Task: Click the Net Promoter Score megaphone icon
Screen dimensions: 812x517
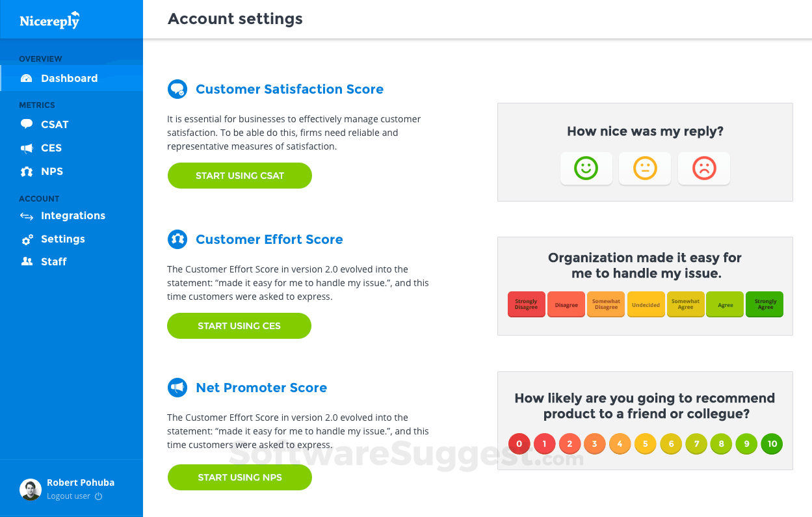Action: [177, 388]
